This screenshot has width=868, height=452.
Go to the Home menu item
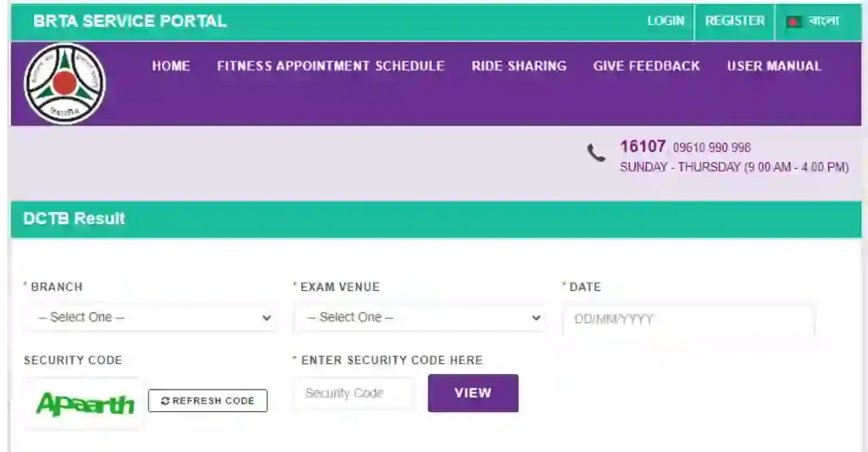[171, 66]
